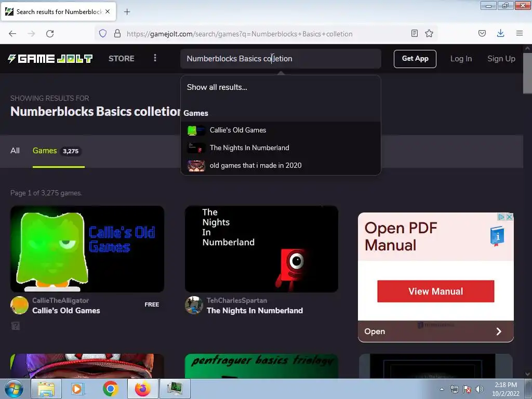
Task: Select Show all results in dropdown
Action: (x=217, y=87)
